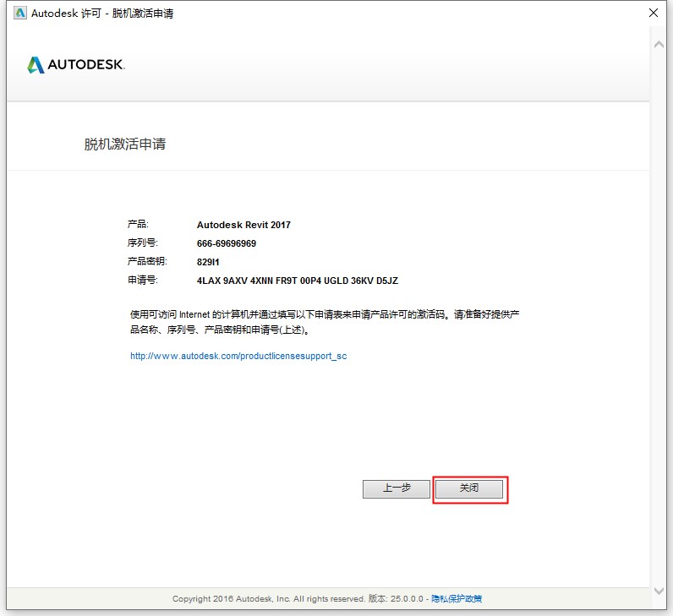Image resolution: width=673 pixels, height=616 pixels.
Task: Click the instruction paragraph about Internet access
Action: [323, 321]
